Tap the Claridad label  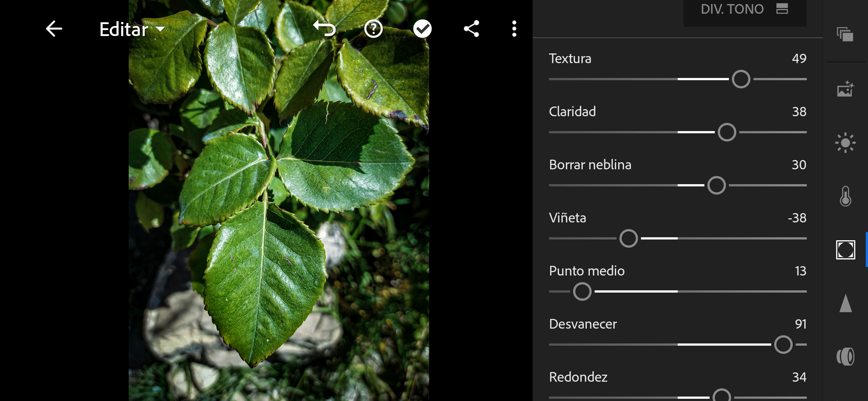tap(572, 111)
